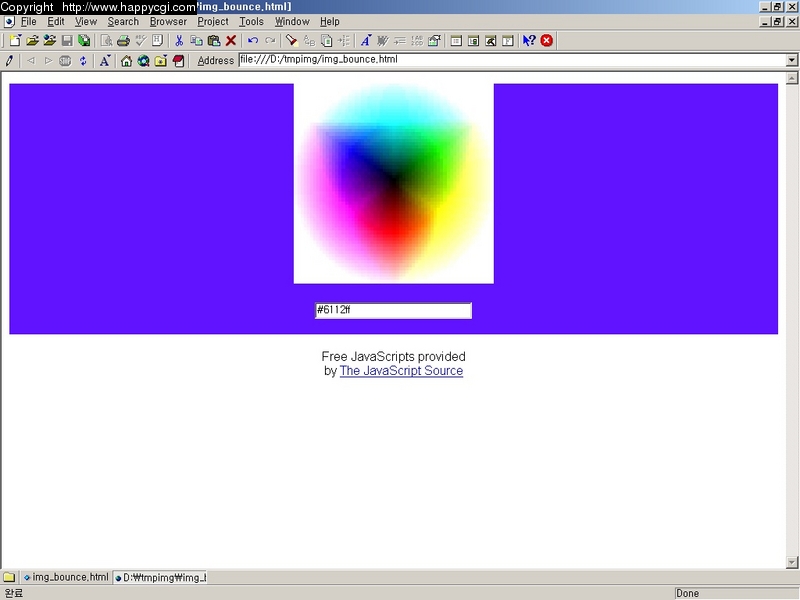
Task: Click the Copy icon
Action: [x=196, y=40]
